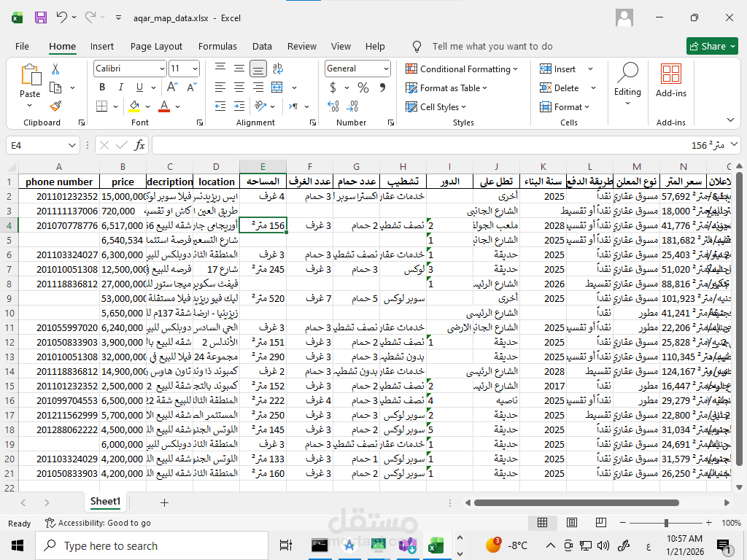Toggle Align Right
The height and width of the screenshot is (560, 747).
258,87
